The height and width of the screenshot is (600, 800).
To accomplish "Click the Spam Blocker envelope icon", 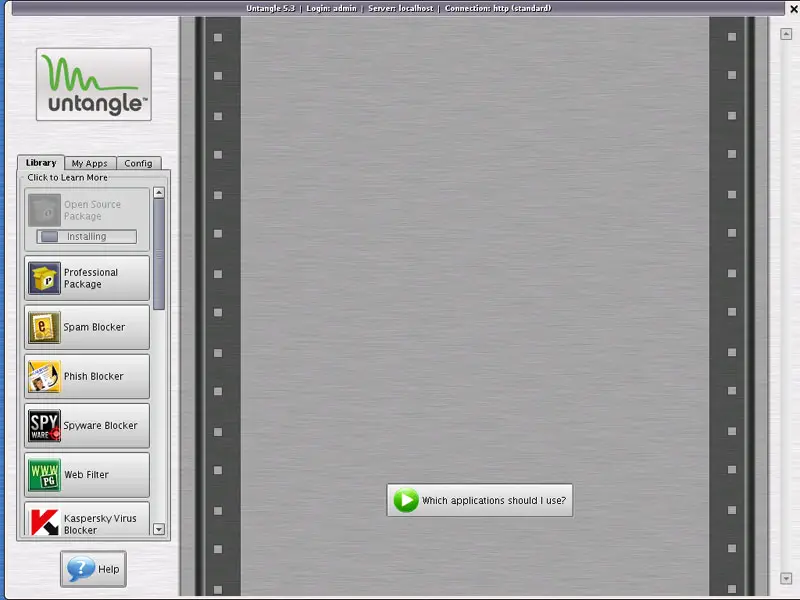I will coord(44,327).
